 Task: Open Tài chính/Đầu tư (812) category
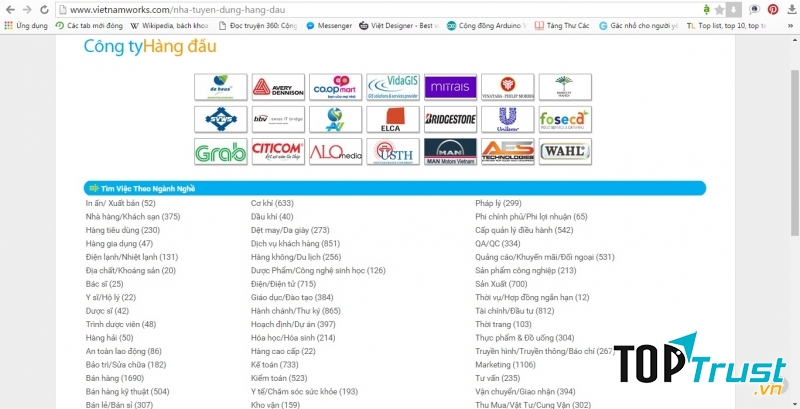(514, 311)
